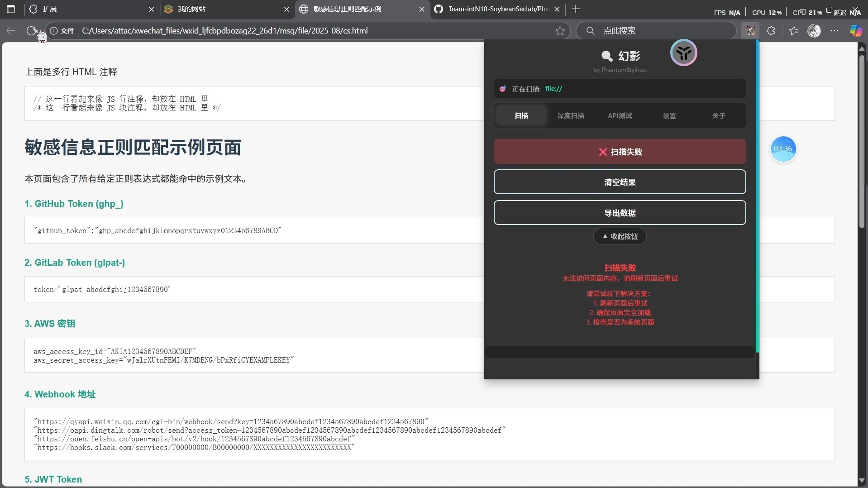This screenshot has height=488, width=868.
Task: Click heading 1. GitHub Token (ghp_)
Action: coord(74,204)
